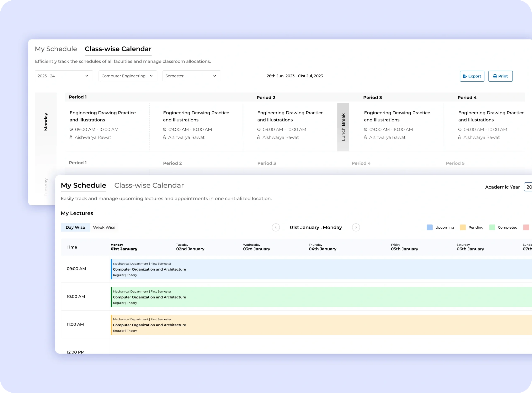
Task: Click person icon beside first Aishwarya Rawat
Action: 71,137
